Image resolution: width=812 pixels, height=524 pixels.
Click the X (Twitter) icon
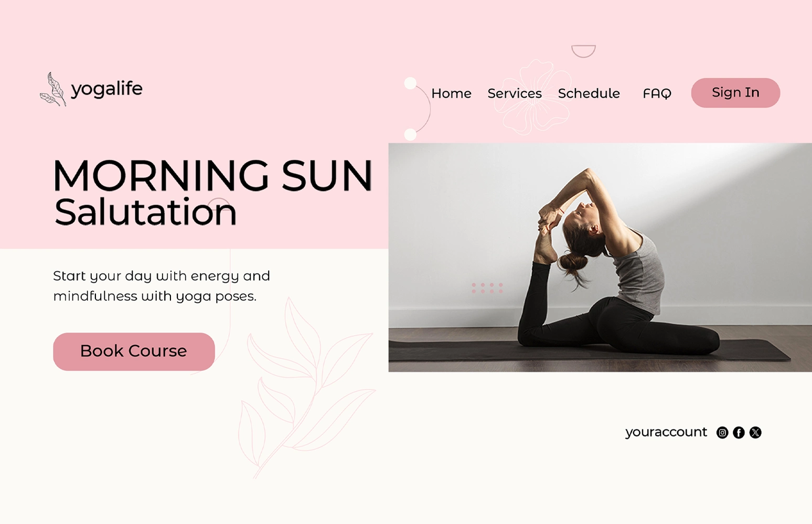755,432
